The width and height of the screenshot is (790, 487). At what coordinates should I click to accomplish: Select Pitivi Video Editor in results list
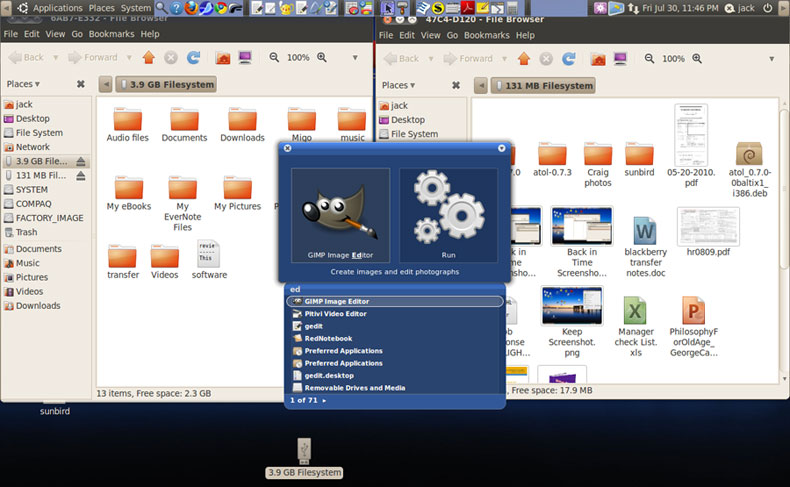(x=395, y=314)
